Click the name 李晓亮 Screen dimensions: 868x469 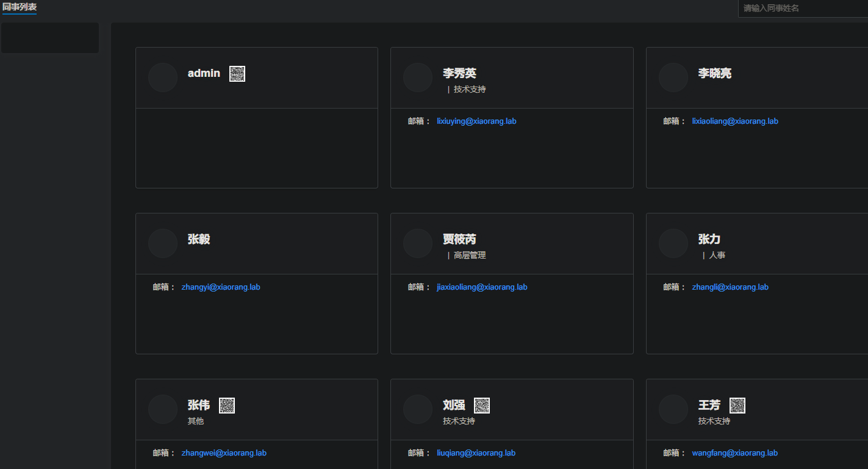tap(715, 73)
